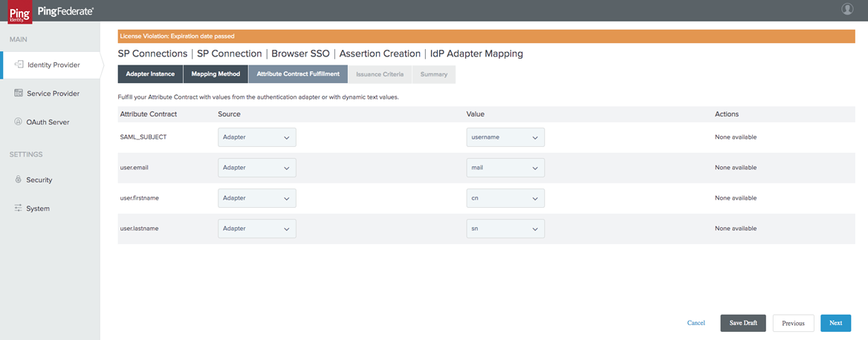Open the user.firstname Value dropdown showing cn

click(505, 198)
